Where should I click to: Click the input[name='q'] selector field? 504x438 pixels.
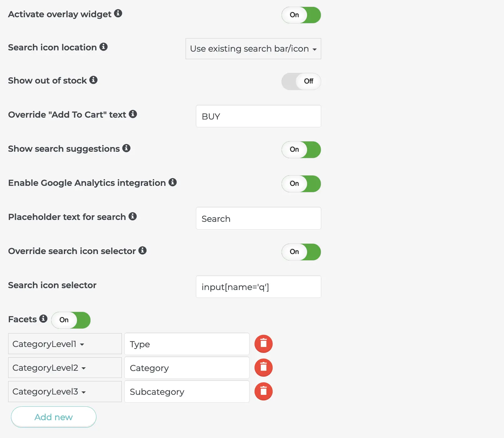click(x=259, y=287)
